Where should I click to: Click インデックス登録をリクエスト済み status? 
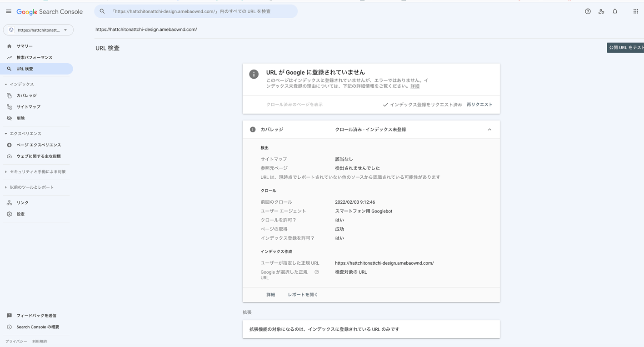click(x=422, y=105)
